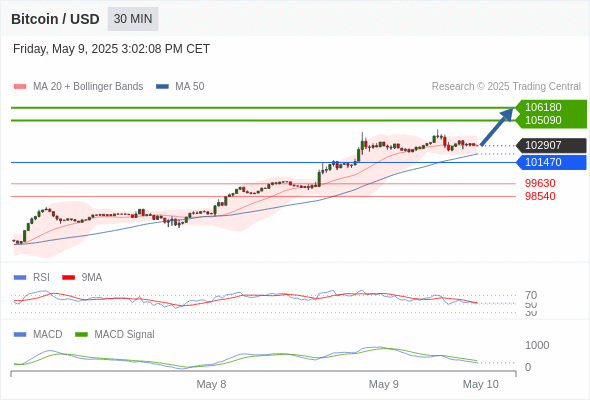The width and height of the screenshot is (590, 400).
Task: Click the RSI legend blue marker
Action: pos(20,278)
